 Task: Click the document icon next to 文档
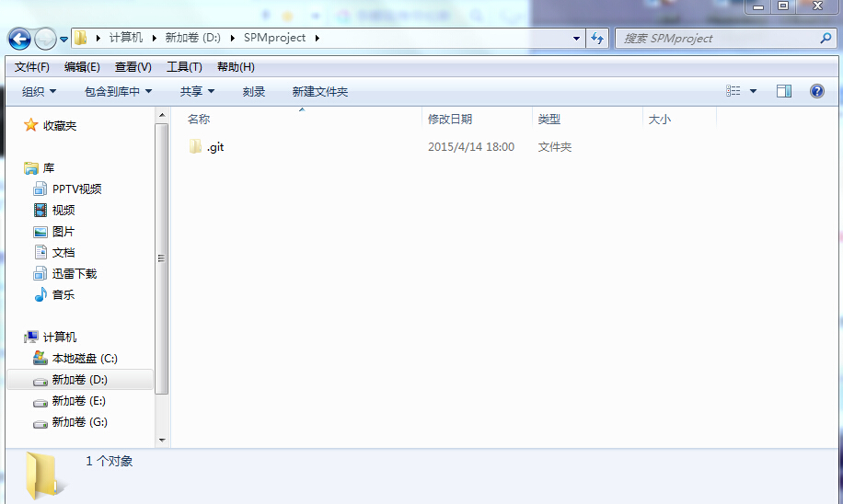click(x=40, y=252)
